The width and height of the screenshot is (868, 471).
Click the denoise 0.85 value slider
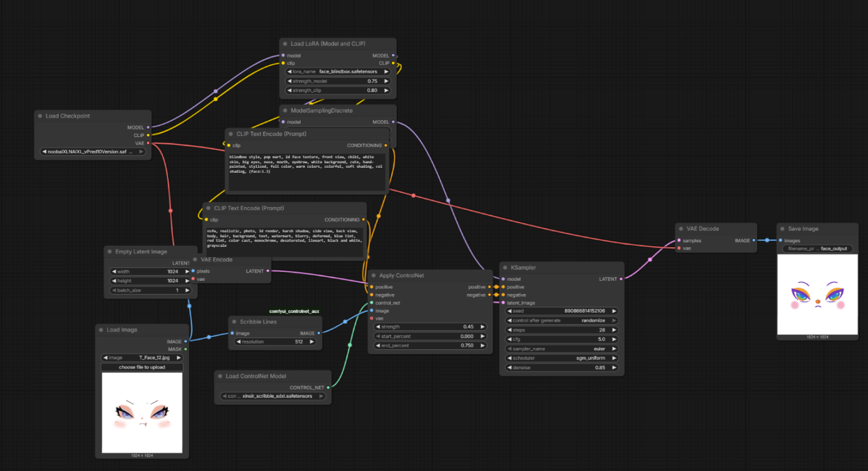tap(561, 368)
